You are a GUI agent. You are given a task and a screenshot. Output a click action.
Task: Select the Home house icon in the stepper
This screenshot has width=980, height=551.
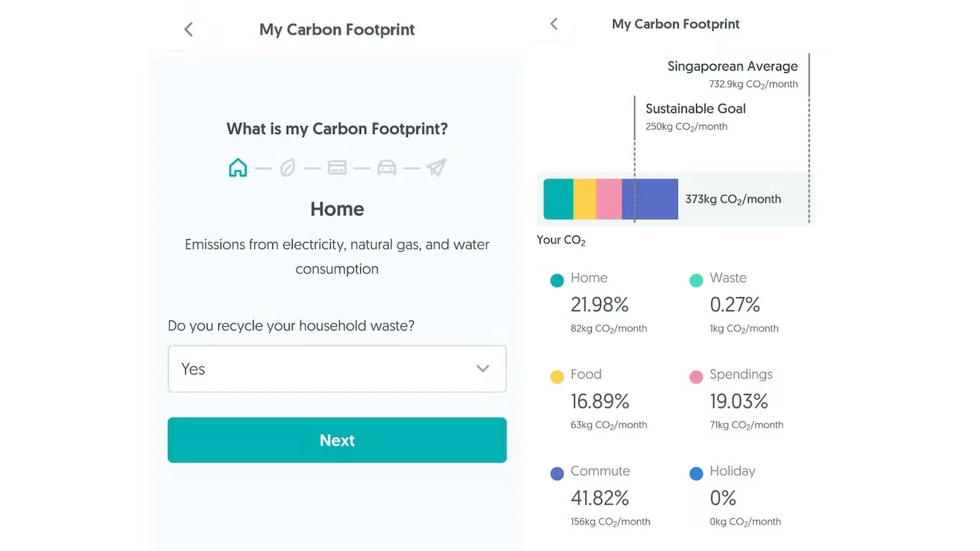pos(238,167)
